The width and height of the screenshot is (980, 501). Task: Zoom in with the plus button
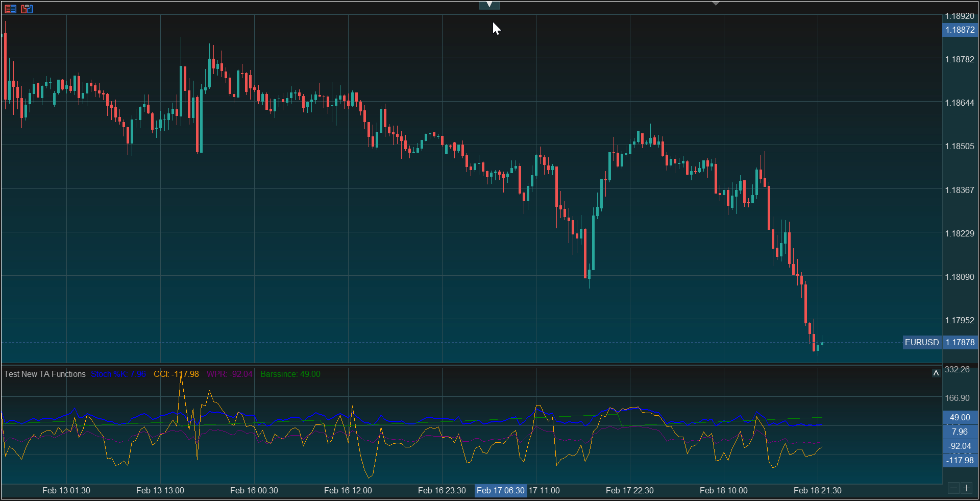966,488
